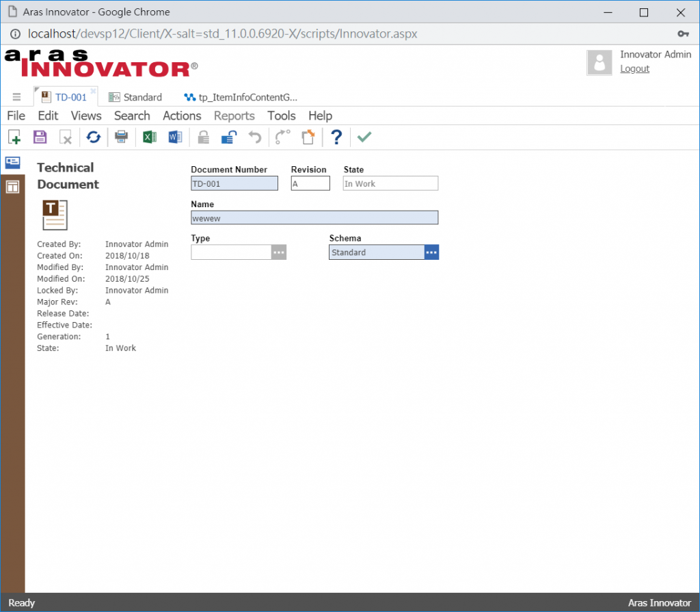Save the document with purple disk icon
Screen dimensions: 700x612
tap(40, 137)
